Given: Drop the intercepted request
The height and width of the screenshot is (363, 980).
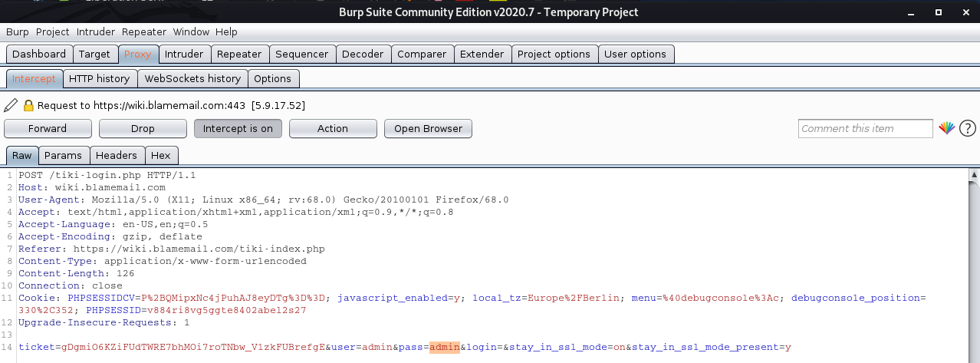Looking at the screenshot, I should pyautogui.click(x=143, y=128).
